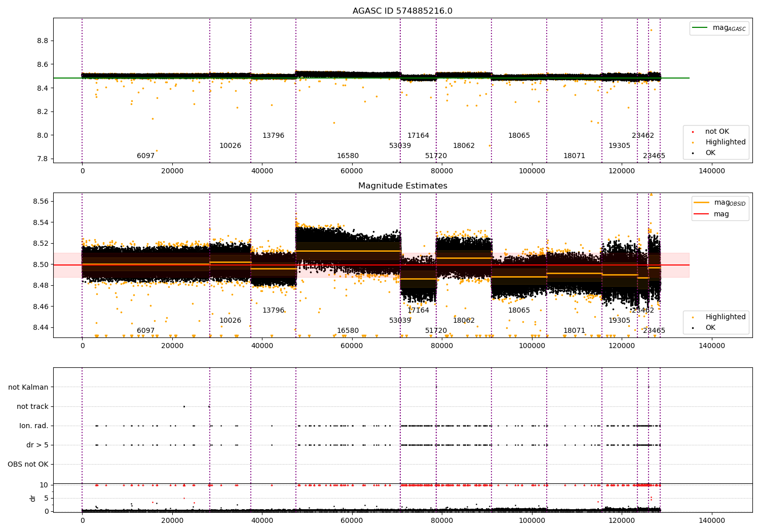Select the mag OBSID legend entry
Screen dimensions: 760x532
(x=720, y=203)
